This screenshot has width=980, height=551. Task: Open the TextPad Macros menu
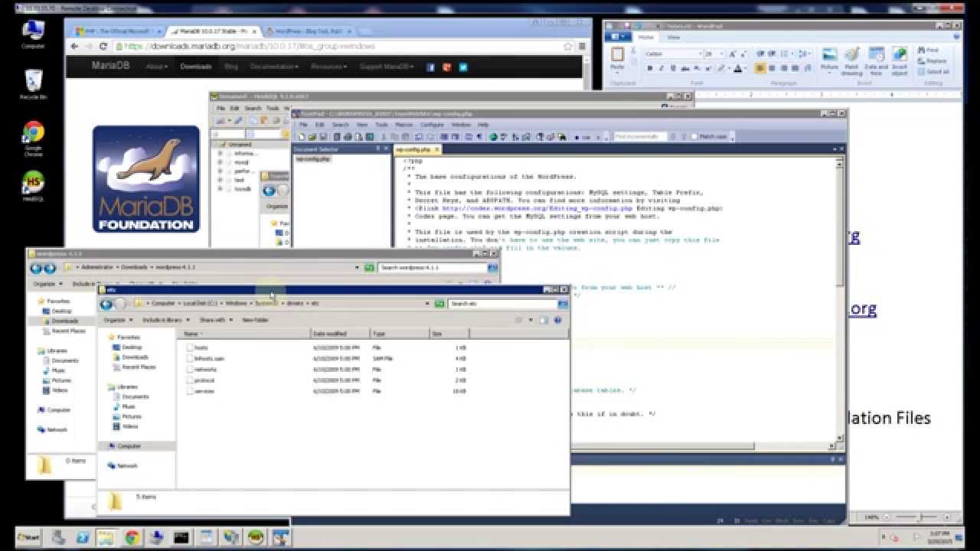pos(403,125)
